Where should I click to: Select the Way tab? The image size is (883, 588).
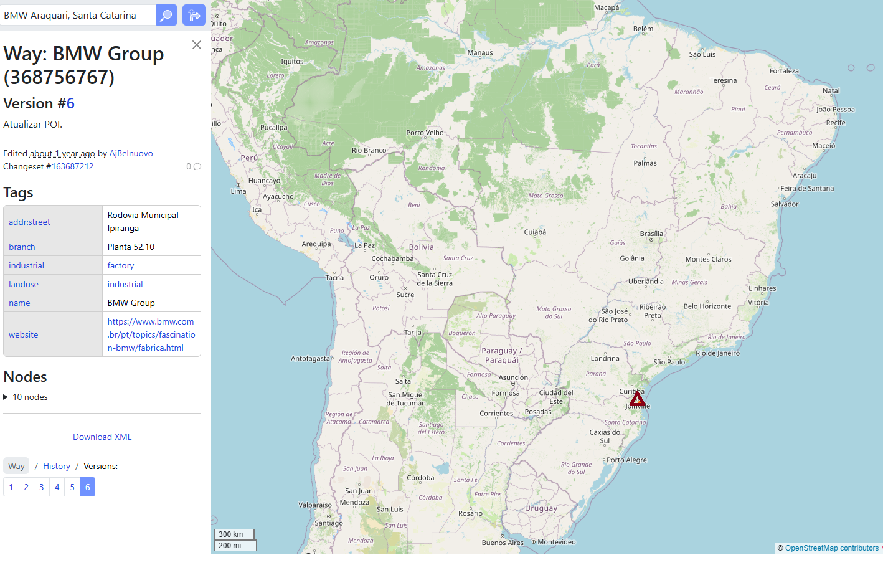[16, 466]
